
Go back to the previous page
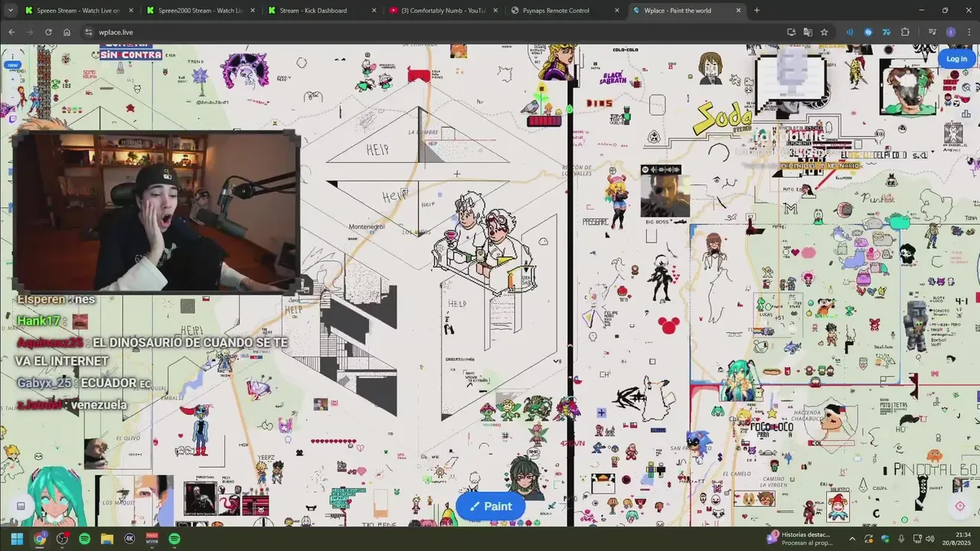(x=11, y=32)
